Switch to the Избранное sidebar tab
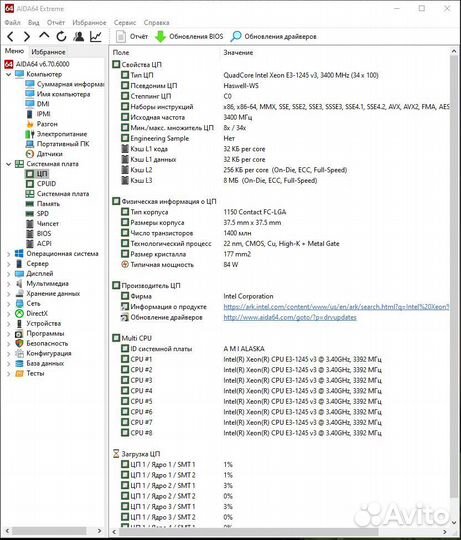This screenshot has height=540, width=461. (48, 52)
